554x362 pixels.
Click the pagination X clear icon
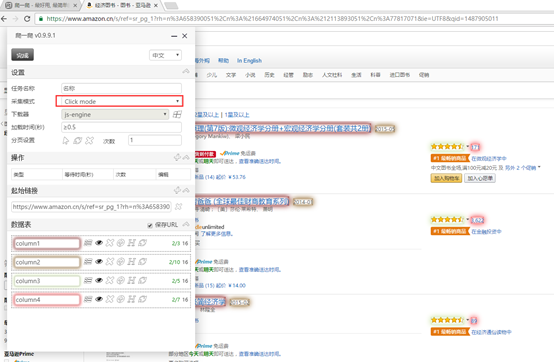(89, 141)
